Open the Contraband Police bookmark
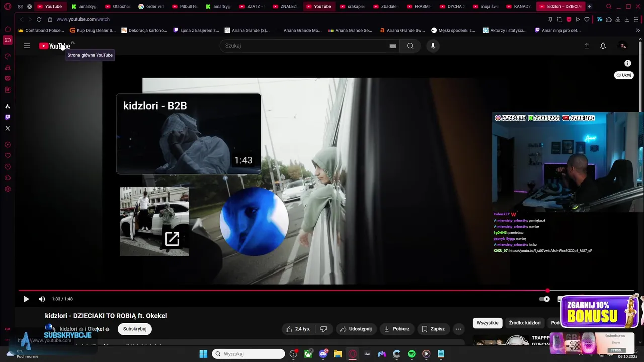This screenshot has width=644, height=362. 41,30
